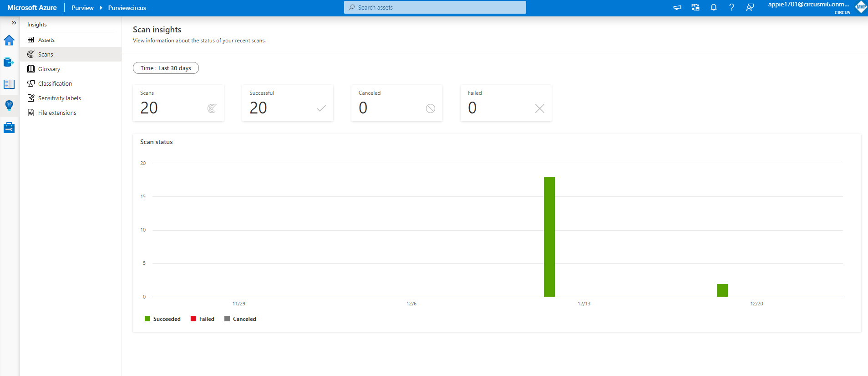
Task: Expand the left navigation rail
Action: point(14,23)
